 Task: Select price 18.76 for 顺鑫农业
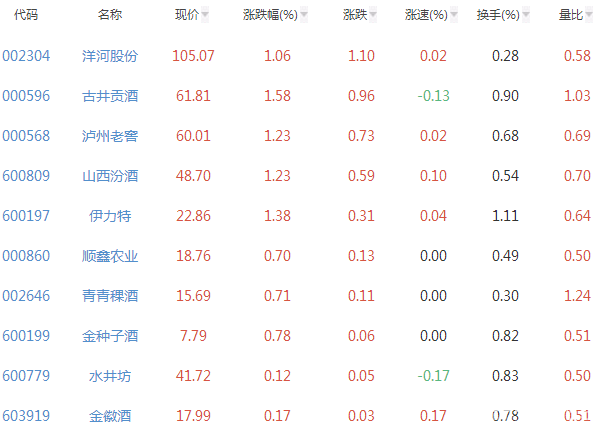[193, 256]
